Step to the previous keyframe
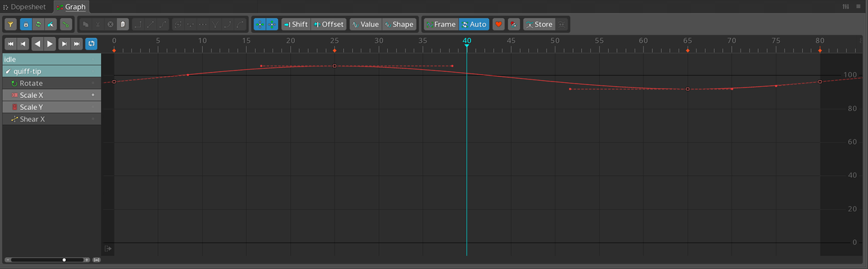868x269 pixels. [24, 43]
